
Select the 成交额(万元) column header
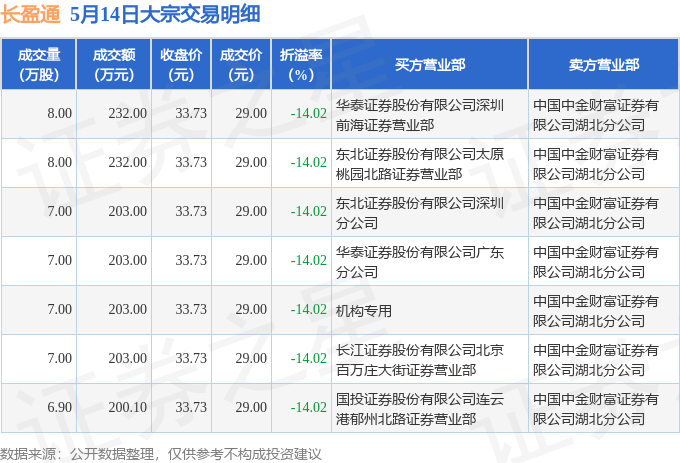(114, 65)
